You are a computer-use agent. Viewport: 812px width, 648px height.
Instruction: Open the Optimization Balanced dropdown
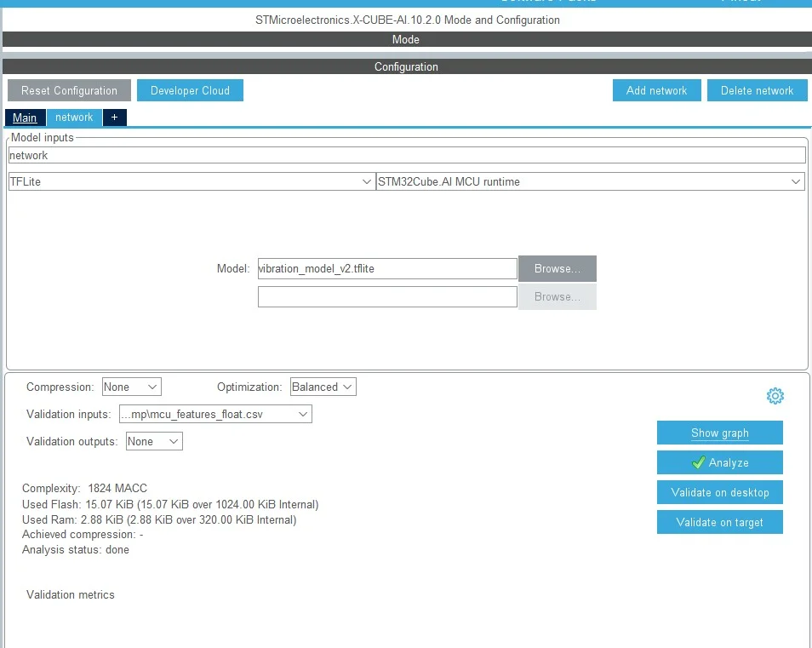pos(323,387)
